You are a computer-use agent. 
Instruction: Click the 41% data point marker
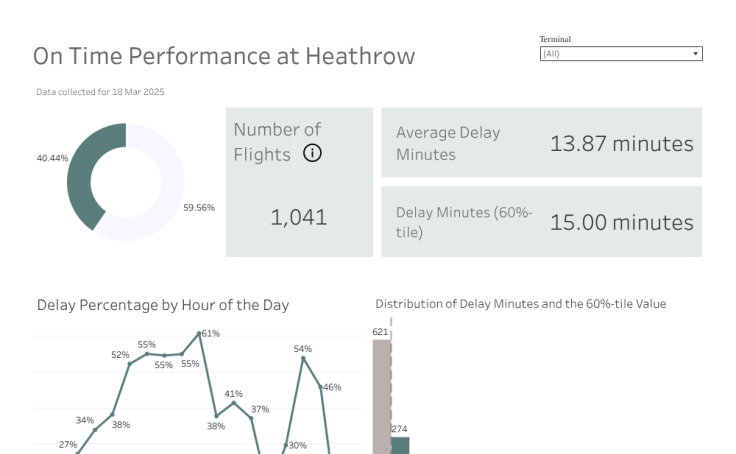(x=234, y=403)
